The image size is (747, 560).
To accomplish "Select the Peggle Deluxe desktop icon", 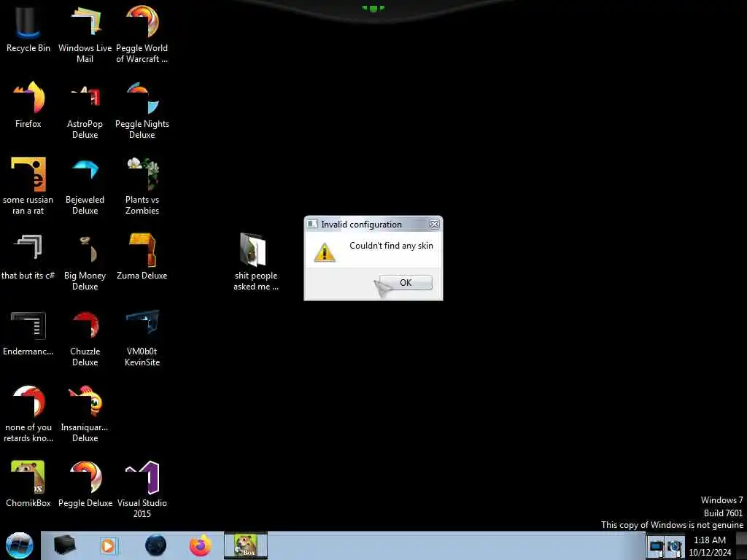I will (x=85, y=484).
